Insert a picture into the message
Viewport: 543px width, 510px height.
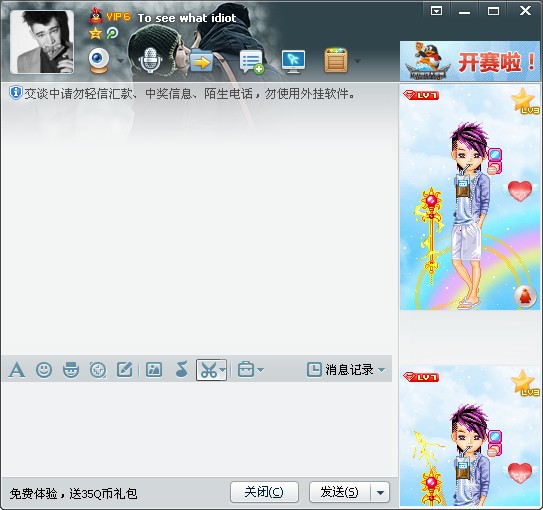point(154,369)
